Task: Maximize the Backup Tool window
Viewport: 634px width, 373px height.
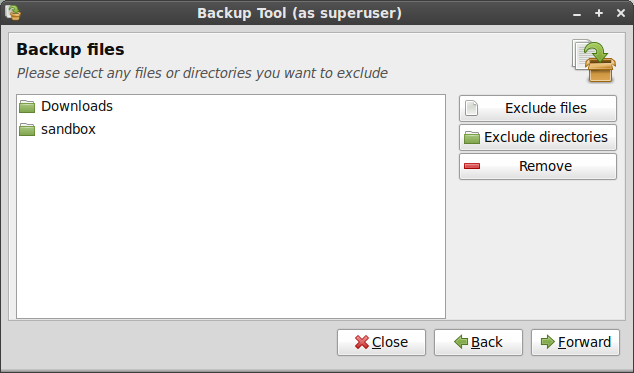Action: coord(599,13)
